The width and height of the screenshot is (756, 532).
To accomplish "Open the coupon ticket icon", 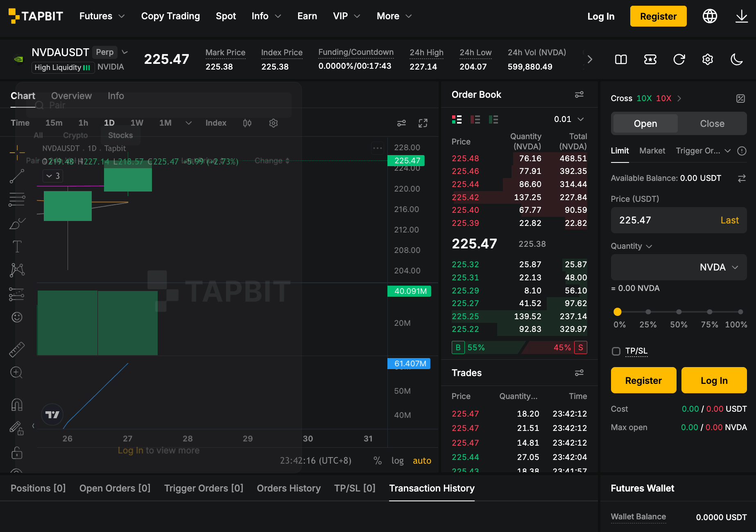I will coord(650,59).
